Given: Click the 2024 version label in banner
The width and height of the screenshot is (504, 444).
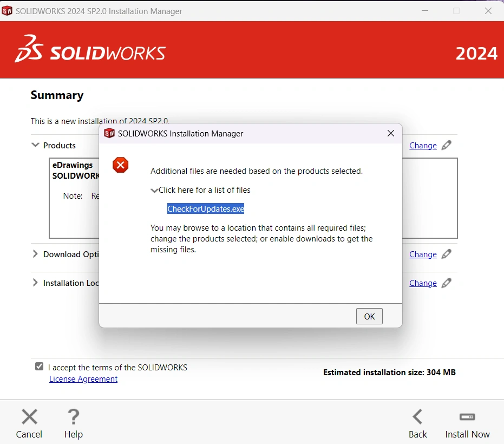Looking at the screenshot, I should coord(477,54).
